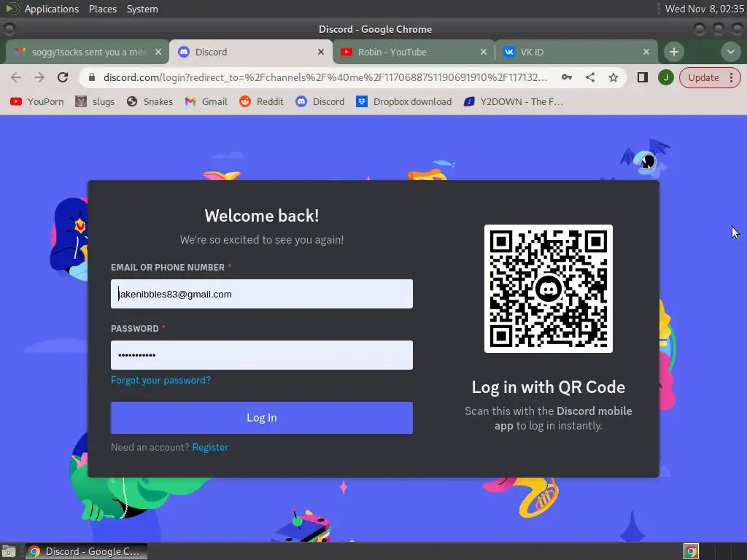This screenshot has width=747, height=560.
Task: Open the Discord bookmark
Action: (x=320, y=101)
